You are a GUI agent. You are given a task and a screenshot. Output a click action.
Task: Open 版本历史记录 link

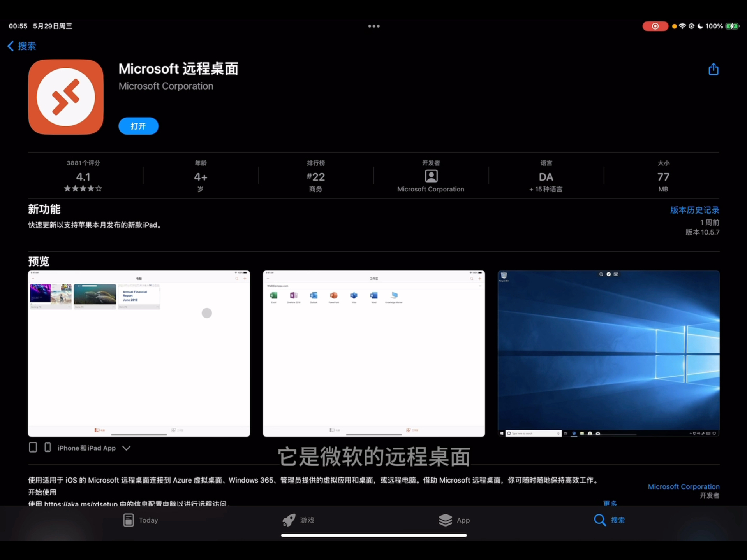point(694,210)
